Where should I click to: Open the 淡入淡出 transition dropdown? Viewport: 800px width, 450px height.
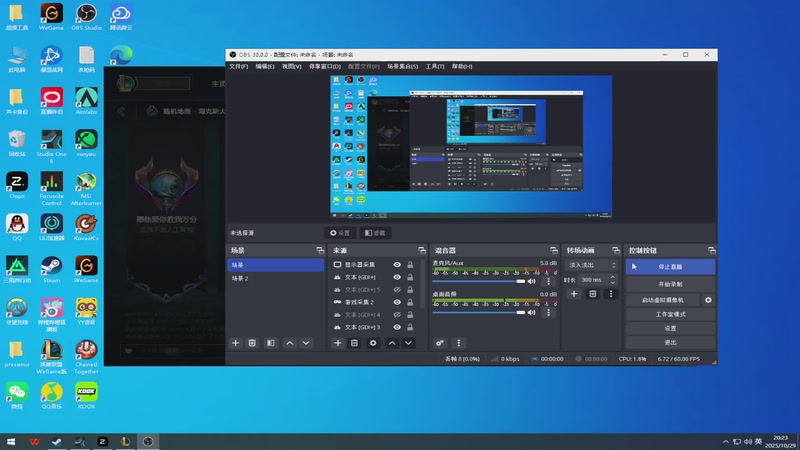coord(591,265)
